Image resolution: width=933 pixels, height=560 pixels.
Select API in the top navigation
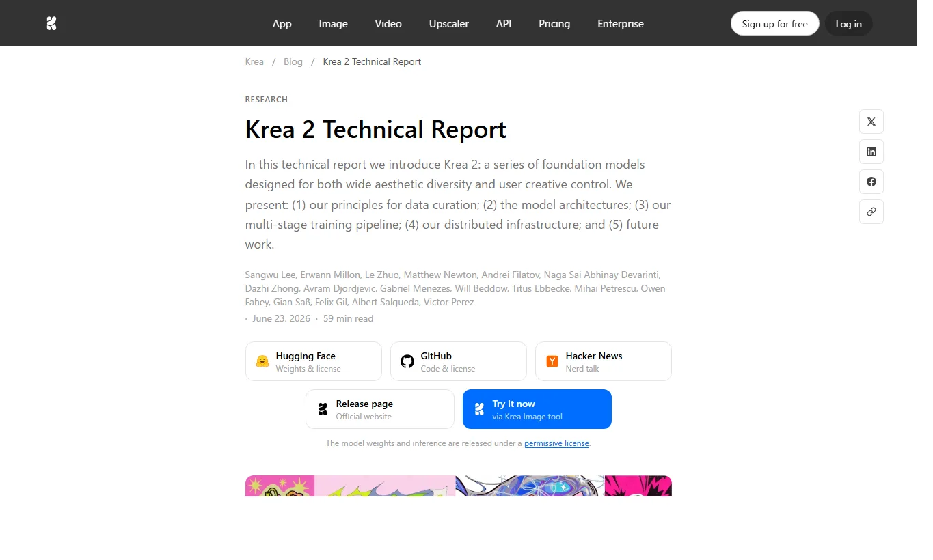coord(504,24)
